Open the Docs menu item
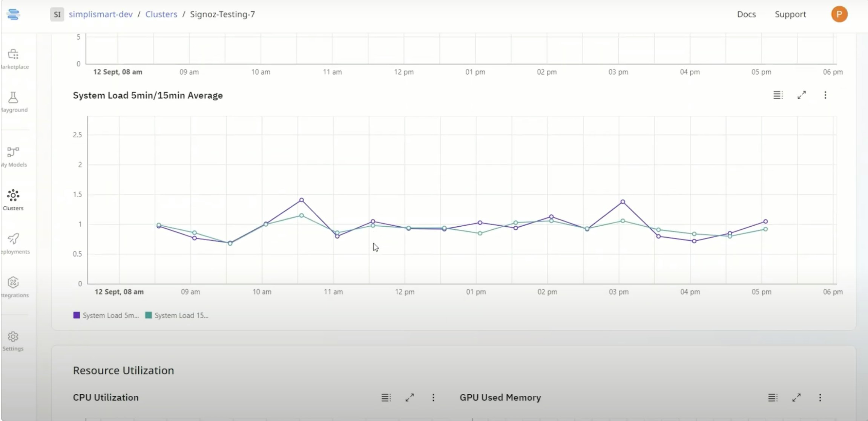 746,14
